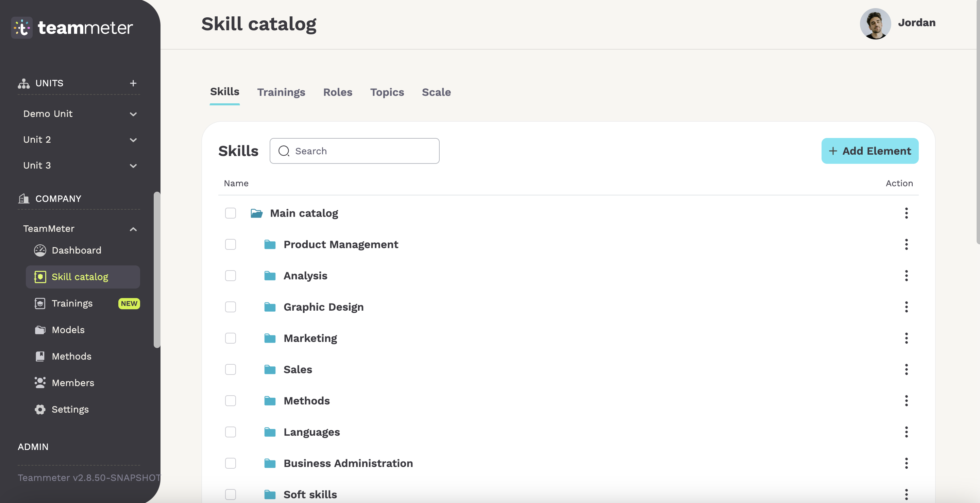
Task: Switch to the Topics tab
Action: tap(387, 92)
